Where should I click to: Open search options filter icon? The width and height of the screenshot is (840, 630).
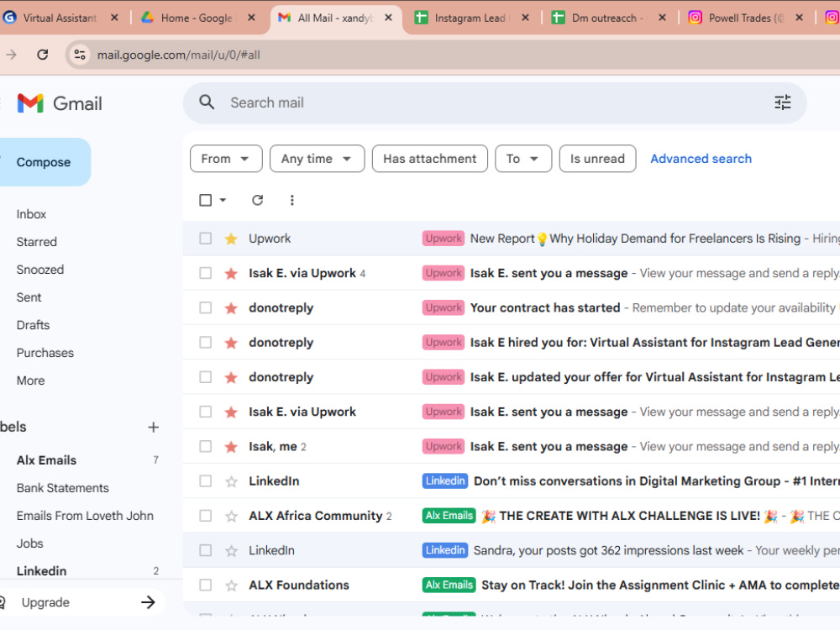[x=782, y=102]
